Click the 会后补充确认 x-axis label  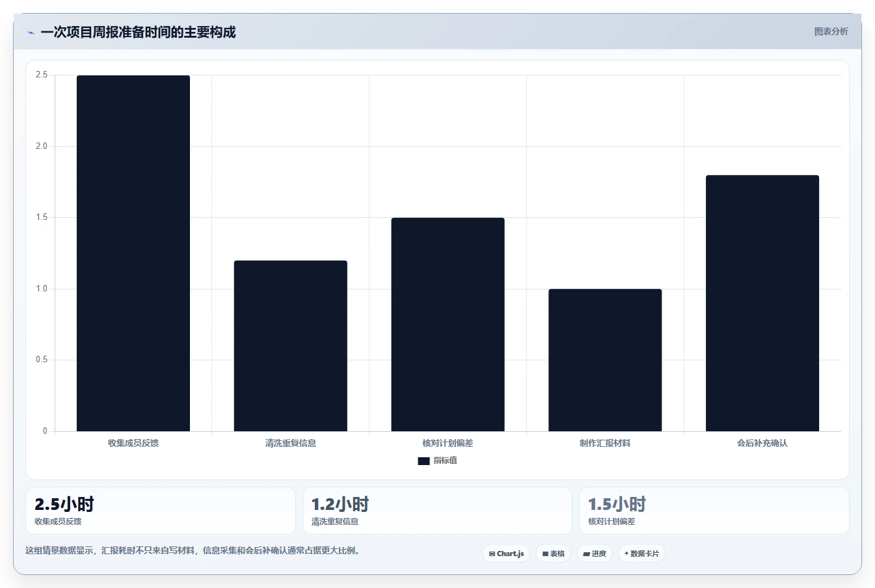(762, 443)
